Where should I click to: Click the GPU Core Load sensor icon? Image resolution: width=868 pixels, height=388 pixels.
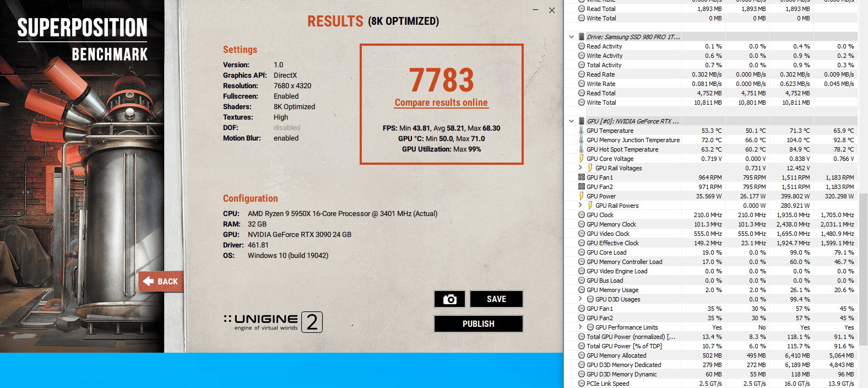point(582,252)
